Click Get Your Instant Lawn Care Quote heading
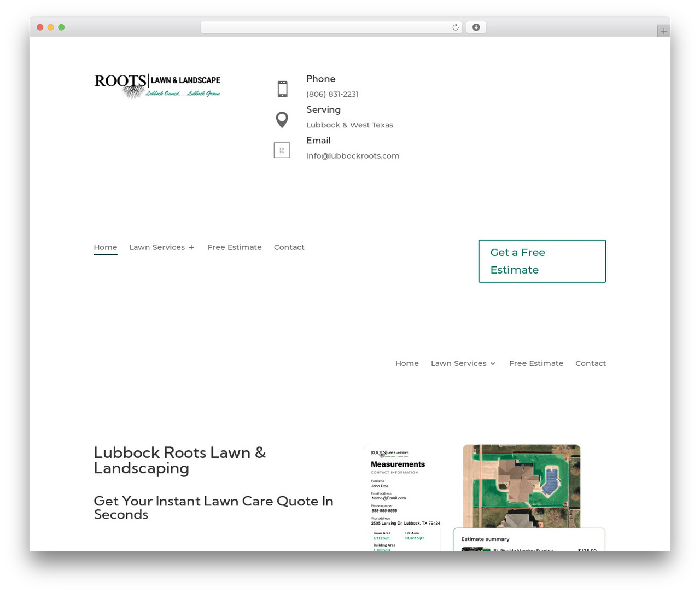This screenshot has width=700, height=593. (213, 508)
